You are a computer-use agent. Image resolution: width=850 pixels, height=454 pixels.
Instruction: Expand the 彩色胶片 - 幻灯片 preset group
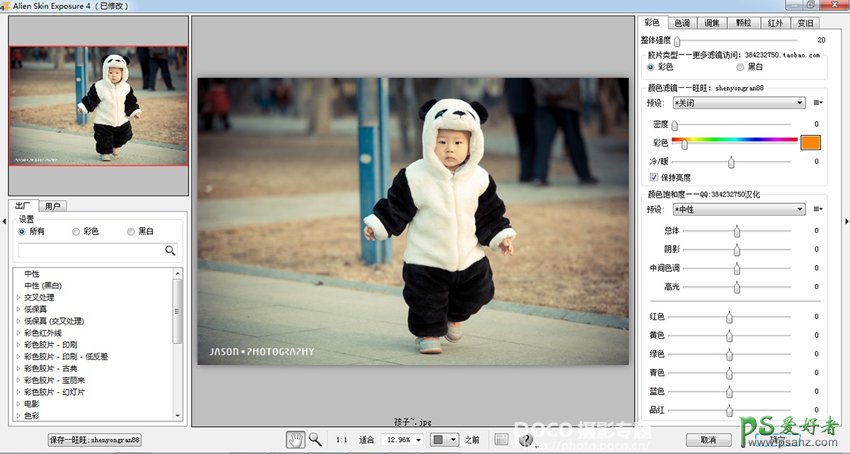(18, 392)
